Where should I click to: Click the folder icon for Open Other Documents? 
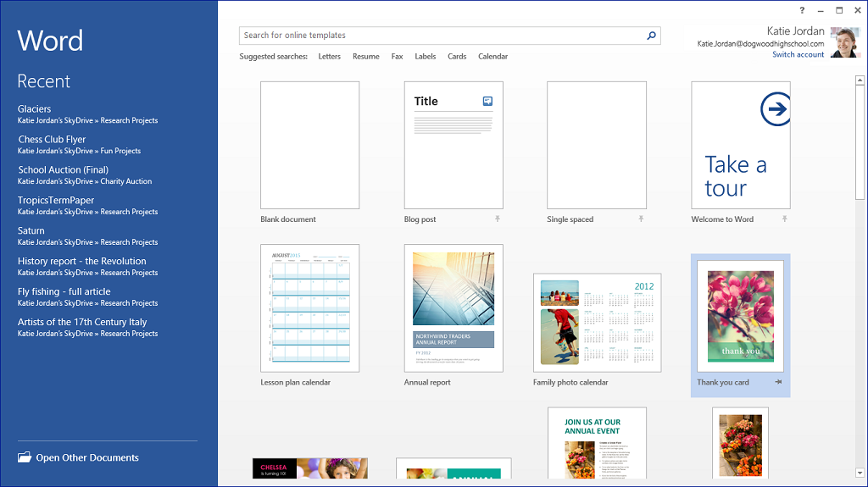coord(25,457)
